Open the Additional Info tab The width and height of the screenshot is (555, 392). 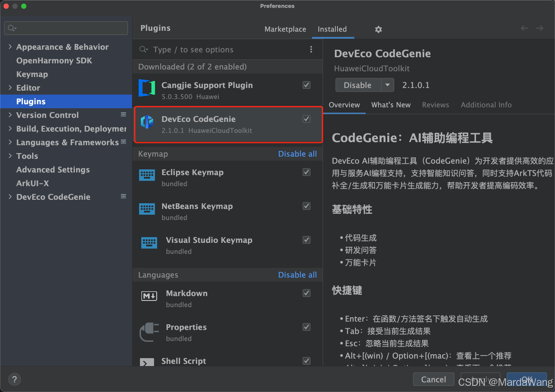pos(486,105)
